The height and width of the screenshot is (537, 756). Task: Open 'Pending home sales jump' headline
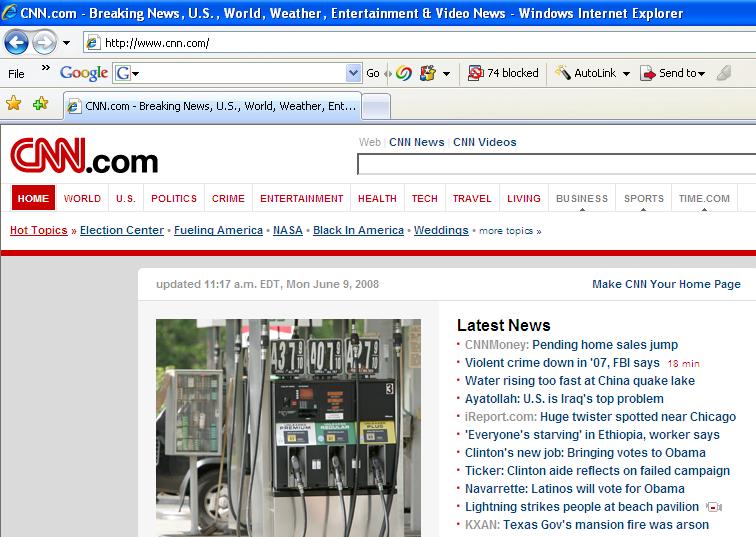tap(604, 345)
